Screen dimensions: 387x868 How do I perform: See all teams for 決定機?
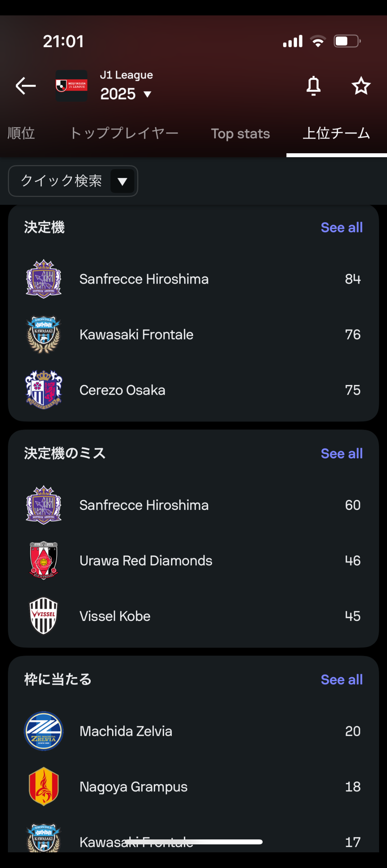[x=341, y=228]
